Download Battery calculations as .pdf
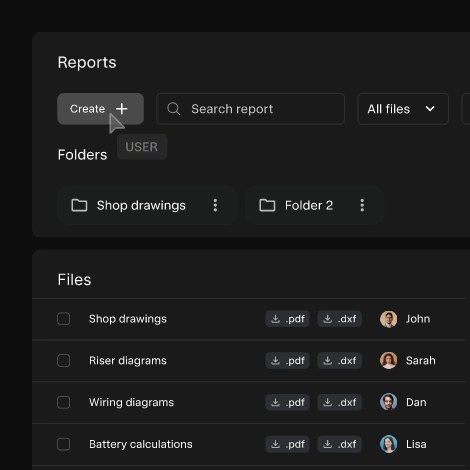Viewport: 470px width, 470px height. click(x=287, y=444)
